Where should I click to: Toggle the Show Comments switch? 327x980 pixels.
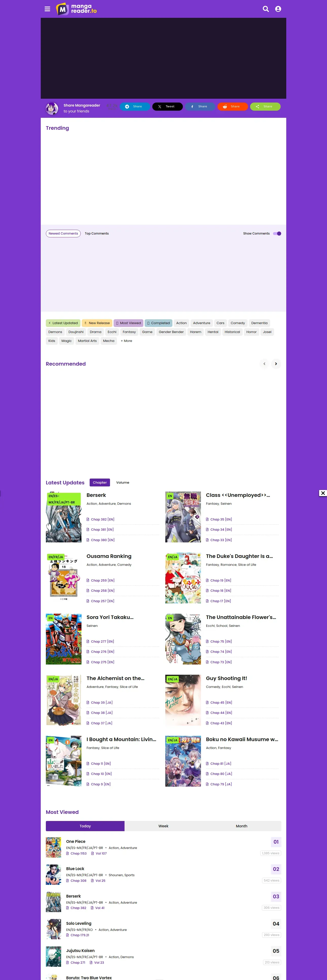pyautogui.click(x=277, y=234)
